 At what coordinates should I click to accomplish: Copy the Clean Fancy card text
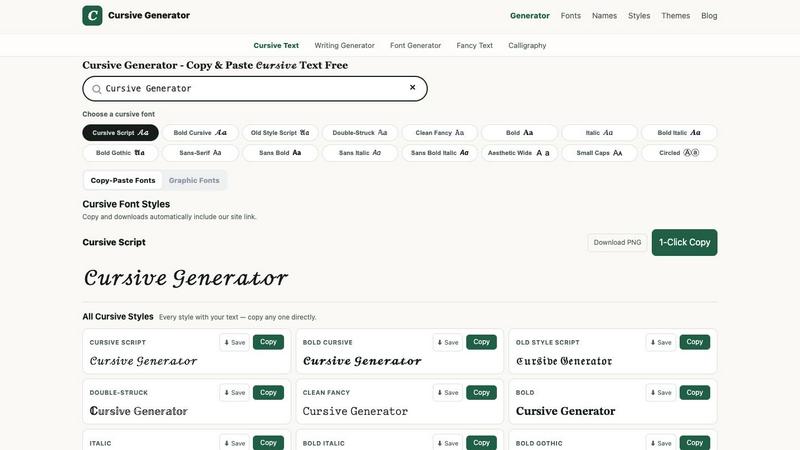(481, 392)
